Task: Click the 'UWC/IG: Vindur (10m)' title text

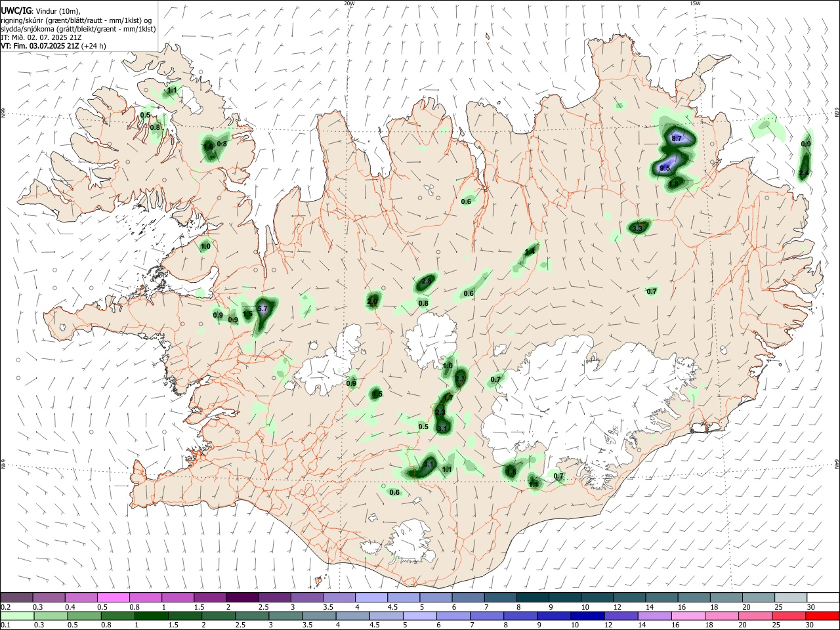Action: (40, 10)
